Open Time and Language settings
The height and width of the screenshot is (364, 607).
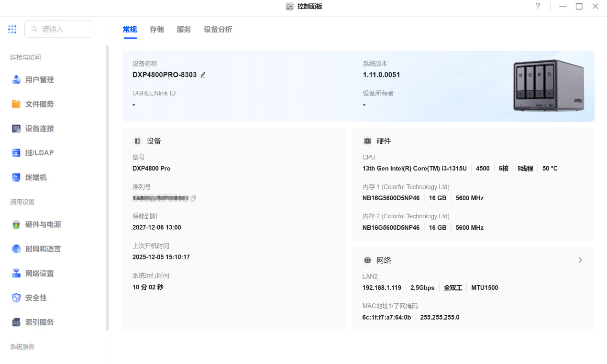click(43, 249)
